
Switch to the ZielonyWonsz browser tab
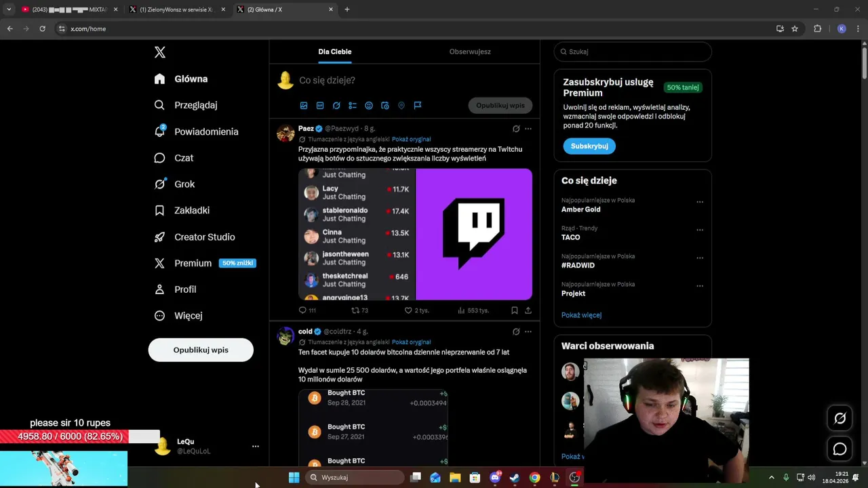[x=176, y=9]
